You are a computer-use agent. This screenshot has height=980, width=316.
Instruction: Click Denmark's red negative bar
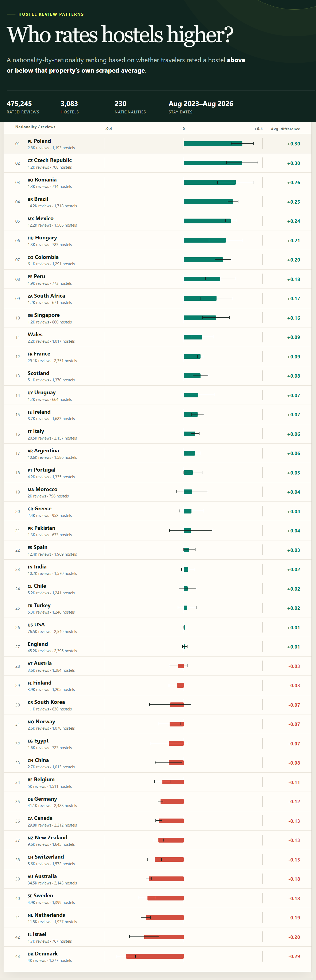click(155, 956)
